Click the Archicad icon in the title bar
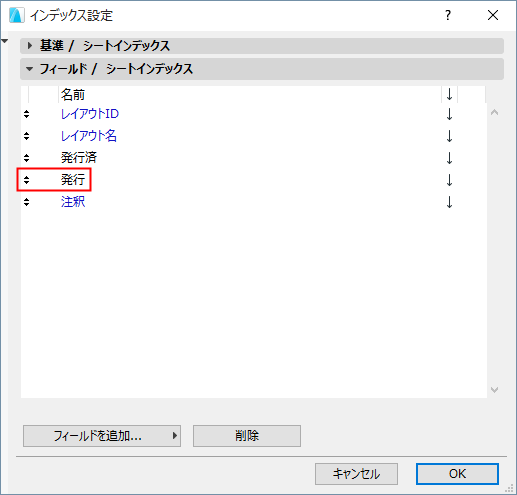 tap(16, 15)
